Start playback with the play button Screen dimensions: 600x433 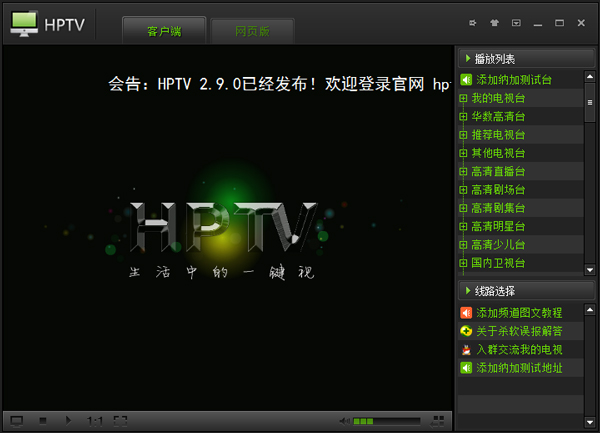(x=68, y=421)
